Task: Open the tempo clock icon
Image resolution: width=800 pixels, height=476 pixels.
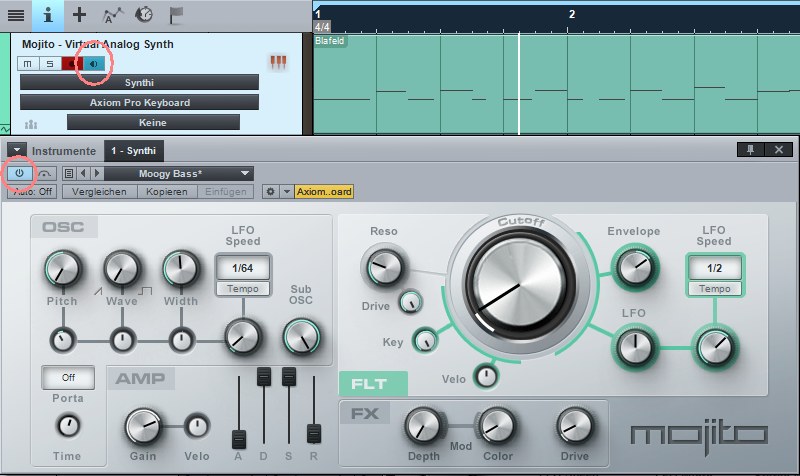Action: click(x=144, y=15)
